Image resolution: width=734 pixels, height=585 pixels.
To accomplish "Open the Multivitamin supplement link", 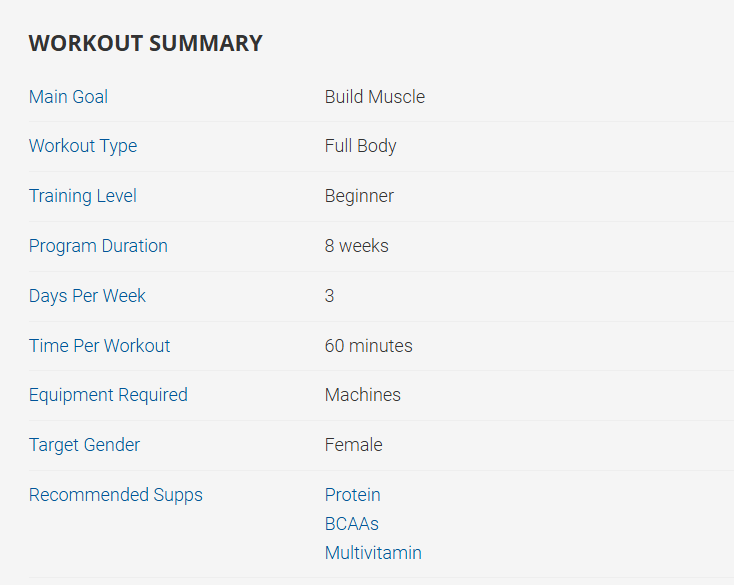I will 373,553.
